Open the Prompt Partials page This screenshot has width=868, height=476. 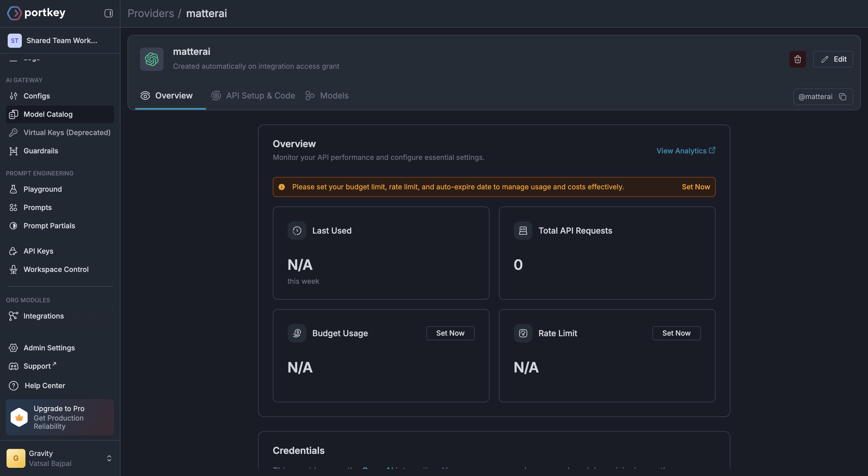coord(49,226)
